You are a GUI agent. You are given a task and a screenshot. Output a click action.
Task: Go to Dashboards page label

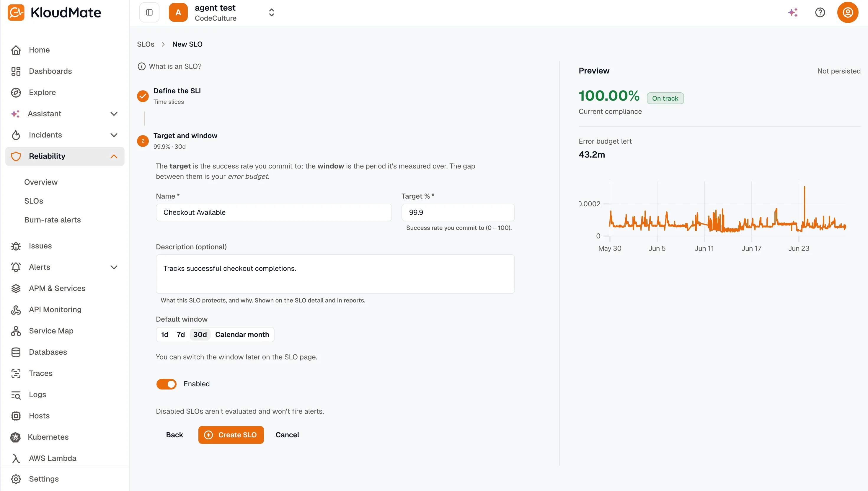coord(50,71)
